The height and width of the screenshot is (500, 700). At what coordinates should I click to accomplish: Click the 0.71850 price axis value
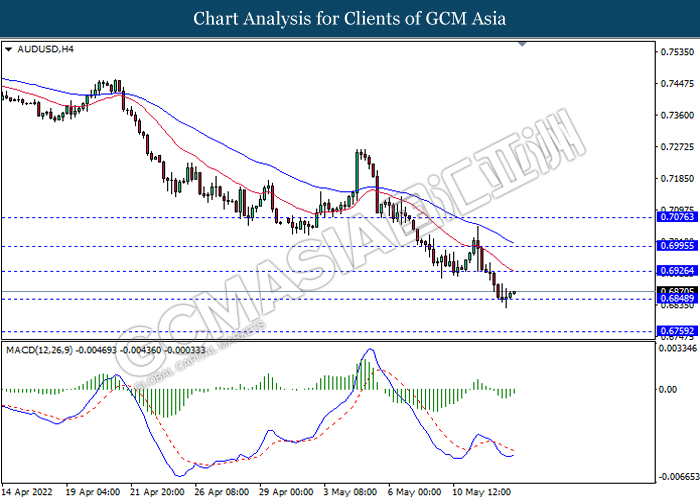point(677,179)
